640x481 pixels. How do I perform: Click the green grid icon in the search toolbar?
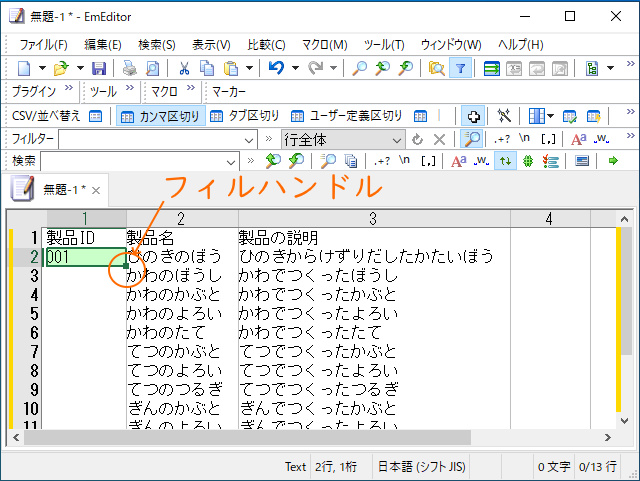pyautogui.click(x=528, y=161)
